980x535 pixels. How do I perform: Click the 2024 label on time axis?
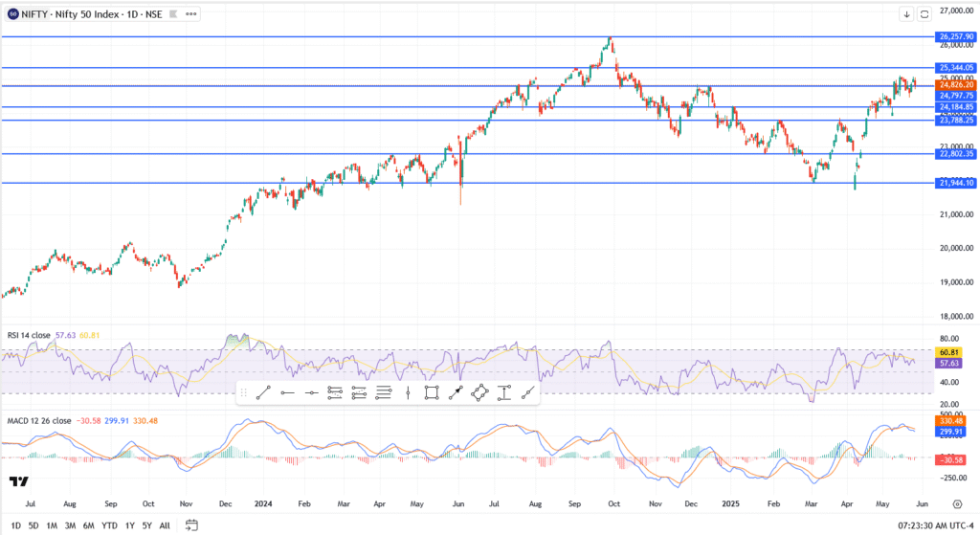263,503
